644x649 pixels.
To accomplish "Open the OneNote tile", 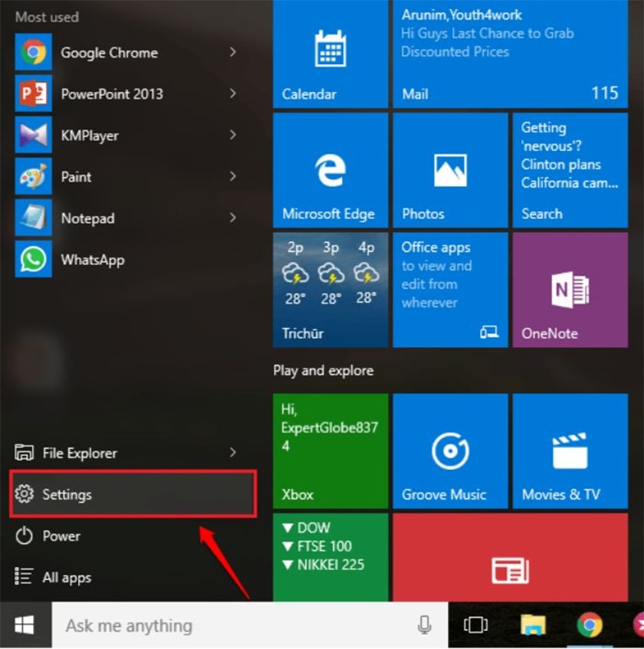I will click(570, 290).
